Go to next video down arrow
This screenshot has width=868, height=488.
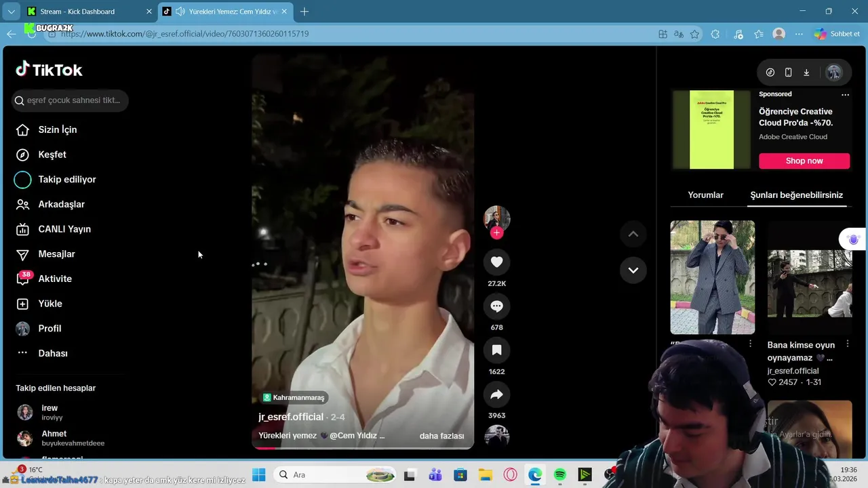coord(633,270)
